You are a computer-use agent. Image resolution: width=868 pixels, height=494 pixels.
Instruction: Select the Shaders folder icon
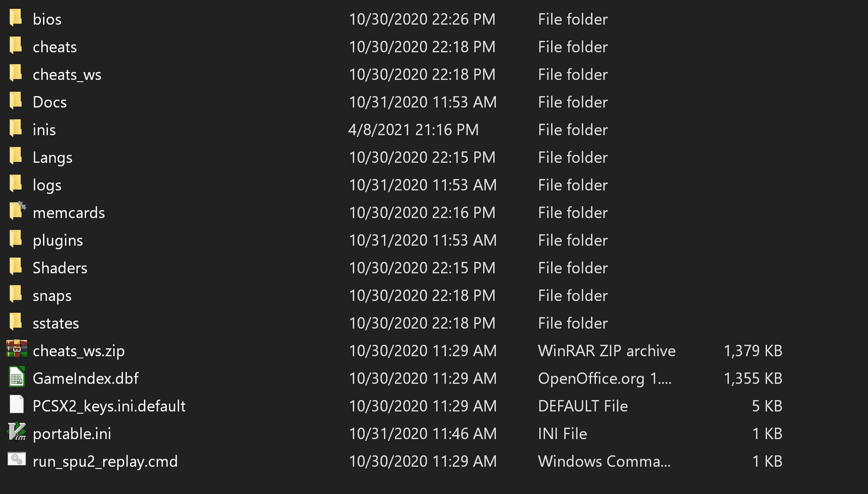point(16,267)
